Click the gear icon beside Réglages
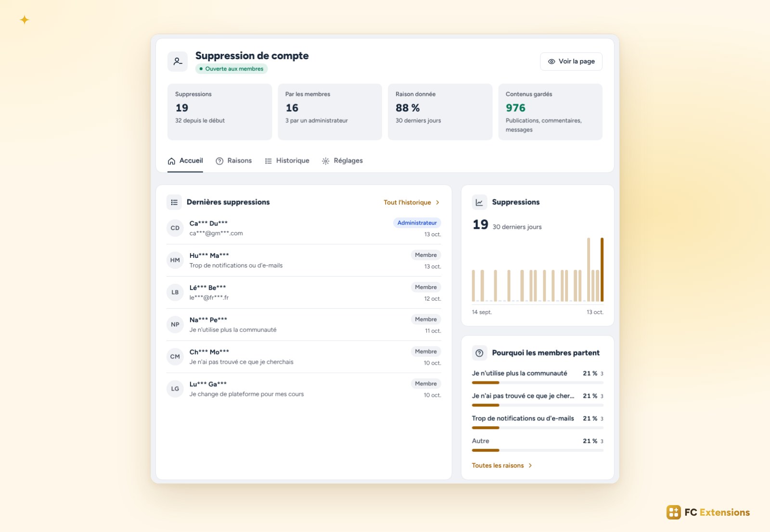Viewport: 770px width, 532px height. pyautogui.click(x=326, y=161)
